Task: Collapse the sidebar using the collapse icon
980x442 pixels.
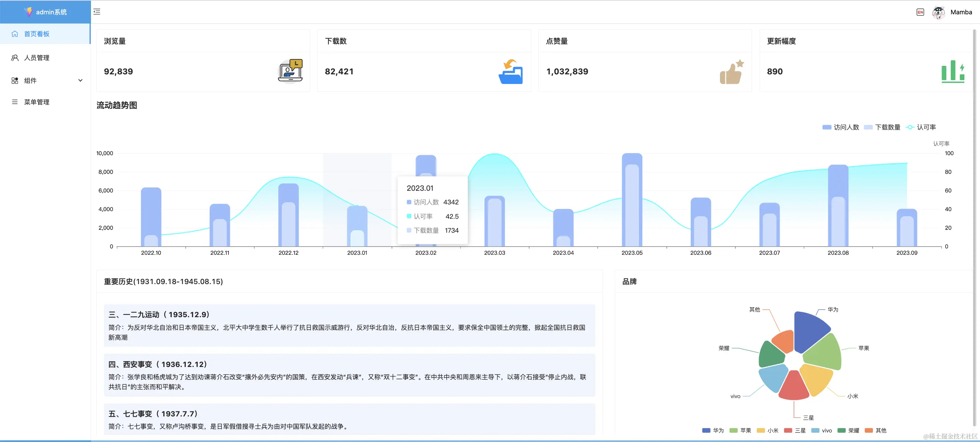Action: 97,12
